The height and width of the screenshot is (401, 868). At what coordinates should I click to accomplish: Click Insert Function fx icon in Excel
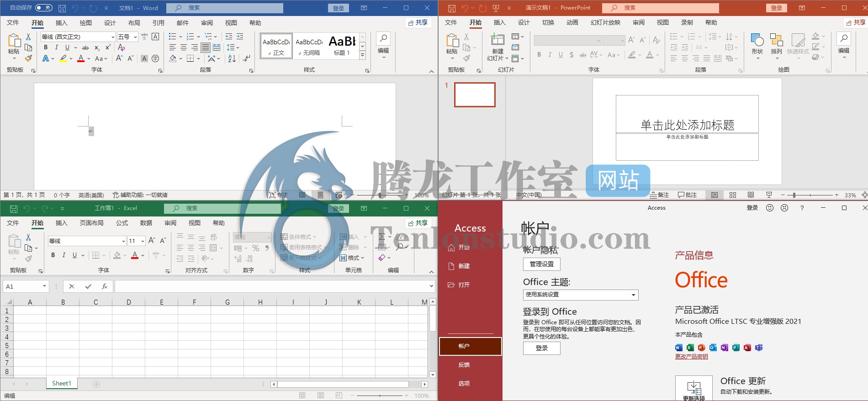point(105,286)
